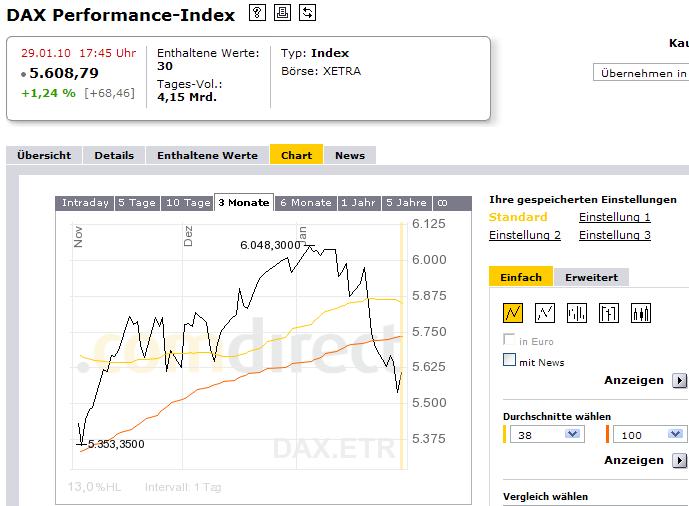Open the 100-day average dropdown

coord(650,434)
